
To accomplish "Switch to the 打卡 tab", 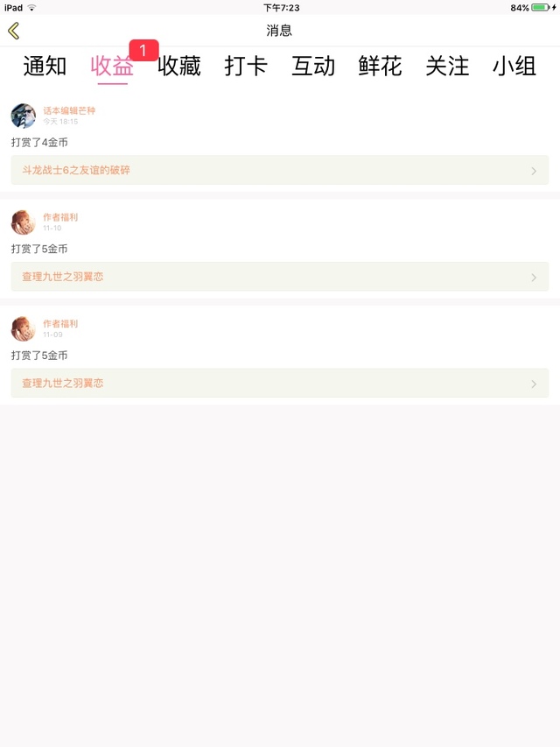I will [x=246, y=66].
